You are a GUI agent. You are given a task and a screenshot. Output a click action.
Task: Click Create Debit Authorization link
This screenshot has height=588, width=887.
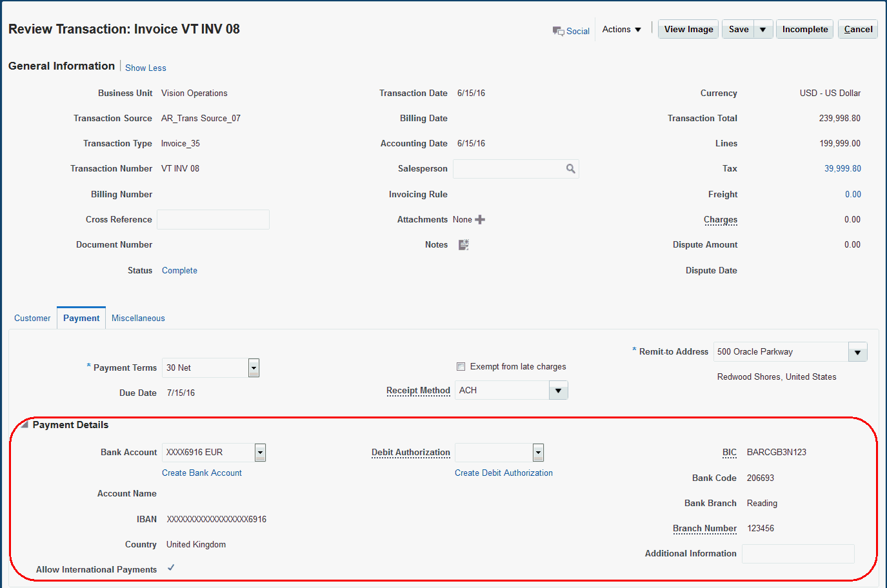[x=504, y=473]
